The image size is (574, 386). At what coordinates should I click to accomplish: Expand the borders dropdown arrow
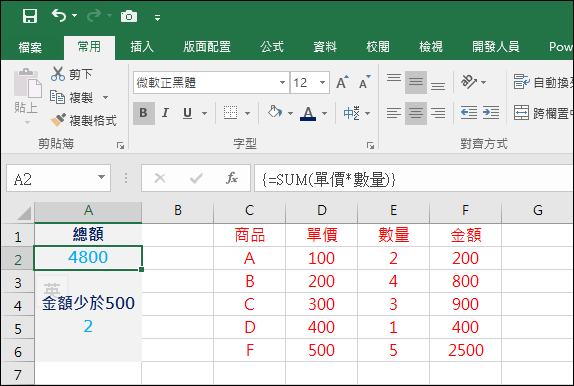tap(247, 114)
